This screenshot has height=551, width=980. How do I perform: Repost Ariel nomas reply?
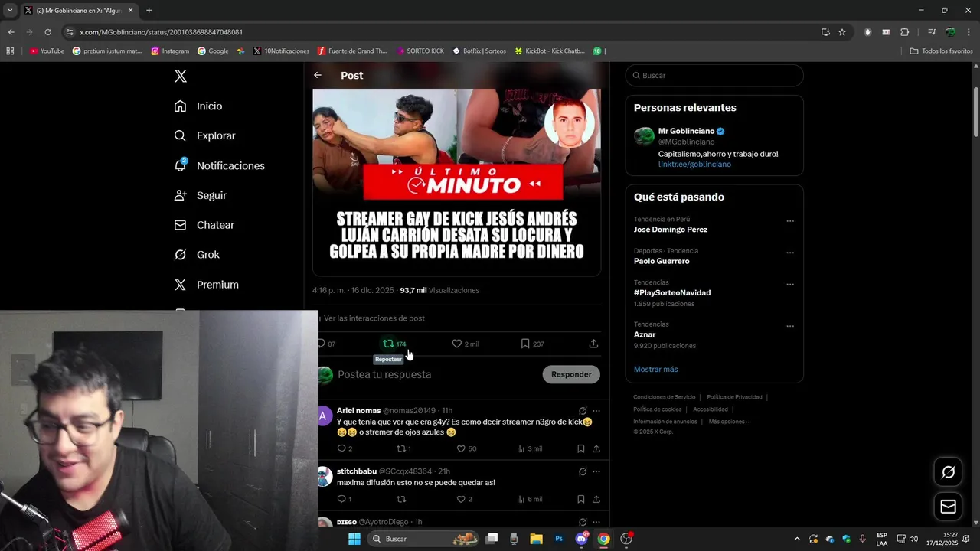403,448
